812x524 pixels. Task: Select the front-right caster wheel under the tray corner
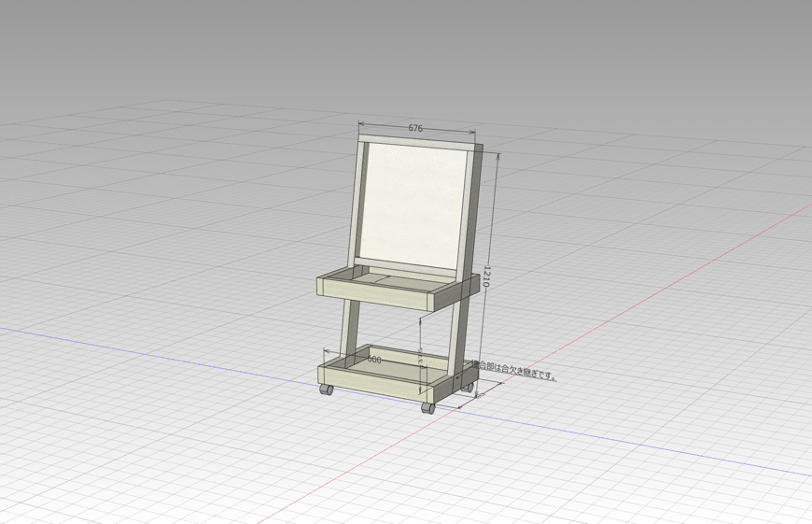click(x=428, y=408)
